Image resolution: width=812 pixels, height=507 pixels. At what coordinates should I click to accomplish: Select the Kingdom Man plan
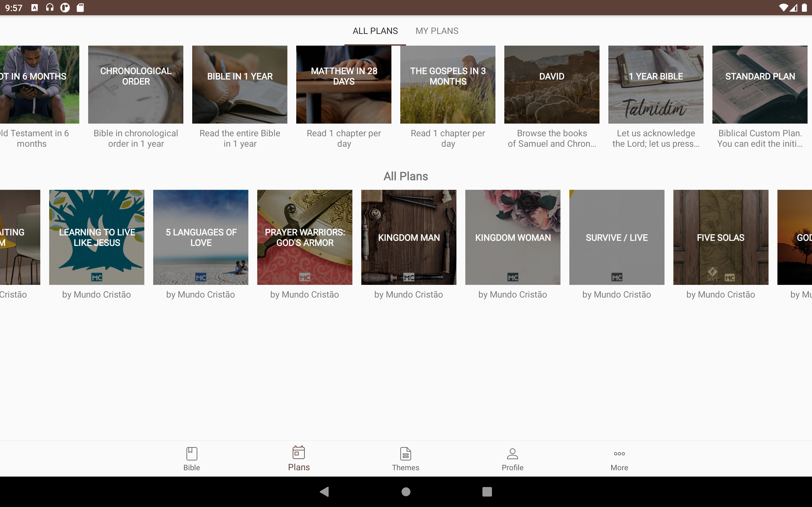pyautogui.click(x=409, y=237)
